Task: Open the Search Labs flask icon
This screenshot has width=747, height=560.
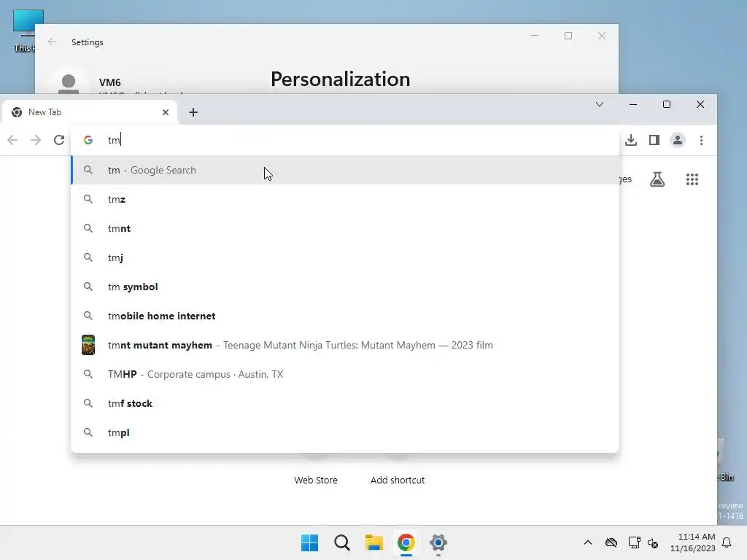Action: click(x=657, y=179)
